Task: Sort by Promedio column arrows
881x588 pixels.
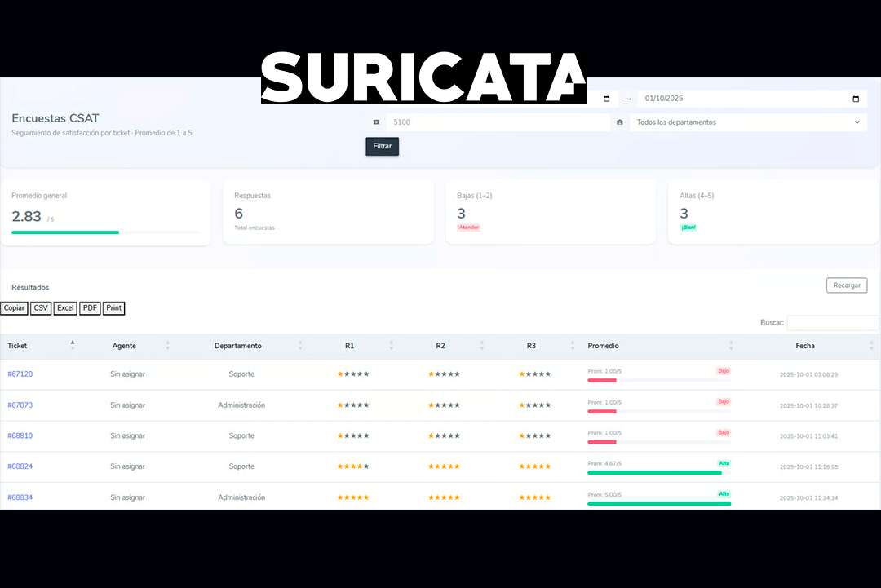Action: (x=733, y=346)
